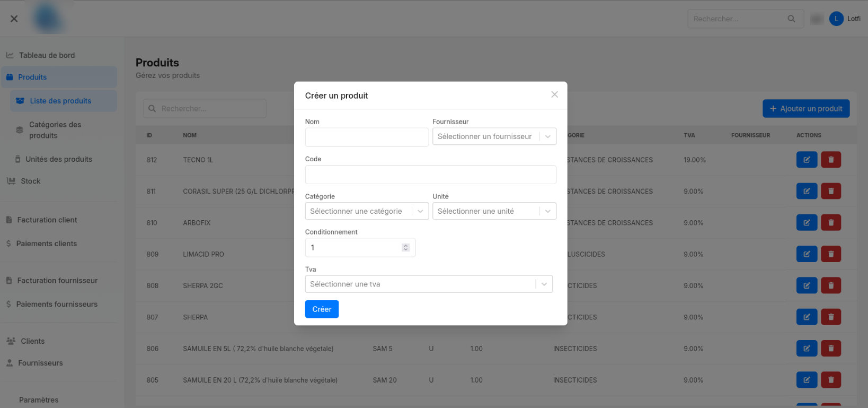Click the SAM 5 code cell
The image size is (868, 408).
[x=383, y=349]
